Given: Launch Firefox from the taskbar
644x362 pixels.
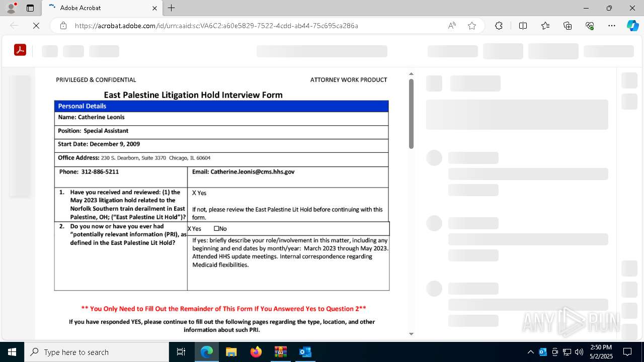Looking at the screenshot, I should 256,352.
